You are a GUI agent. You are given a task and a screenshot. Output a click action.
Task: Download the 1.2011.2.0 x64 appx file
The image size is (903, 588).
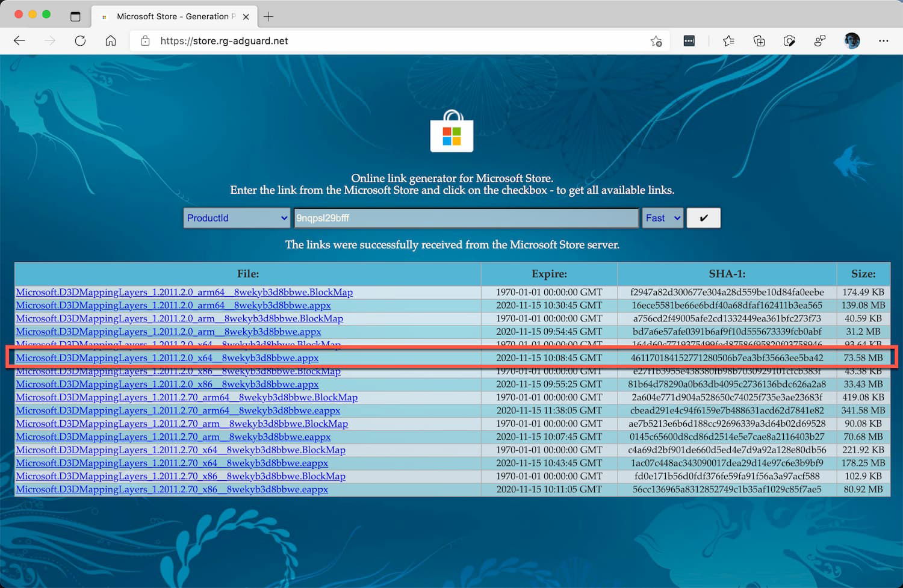point(167,357)
